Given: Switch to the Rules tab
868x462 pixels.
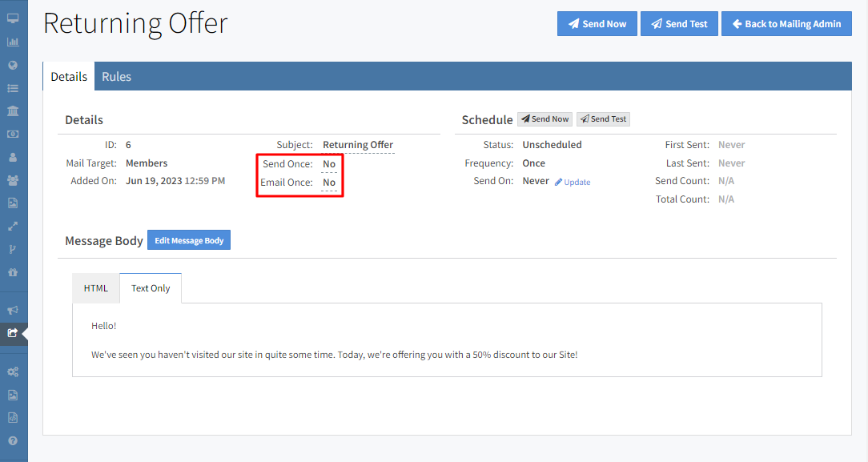Looking at the screenshot, I should pyautogui.click(x=116, y=77).
